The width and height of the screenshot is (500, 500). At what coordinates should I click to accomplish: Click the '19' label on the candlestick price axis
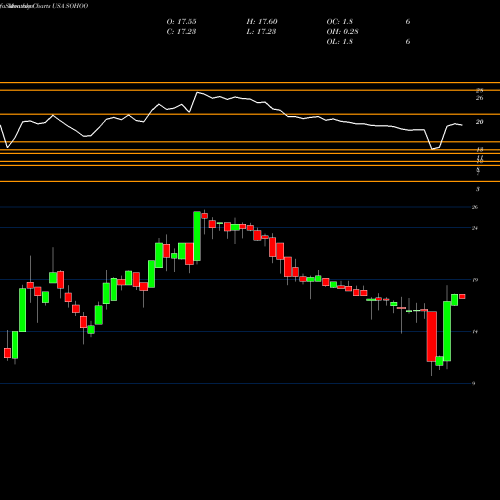[475, 280]
